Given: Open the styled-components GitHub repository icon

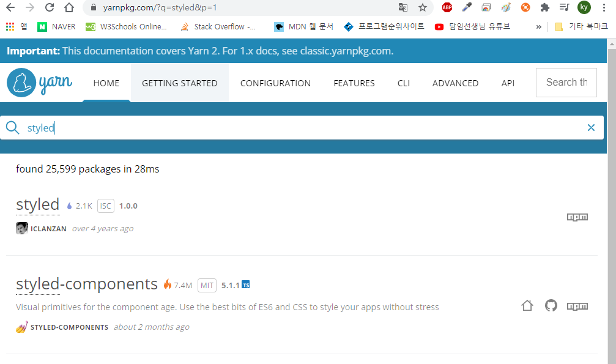Looking at the screenshot, I should coord(551,306).
